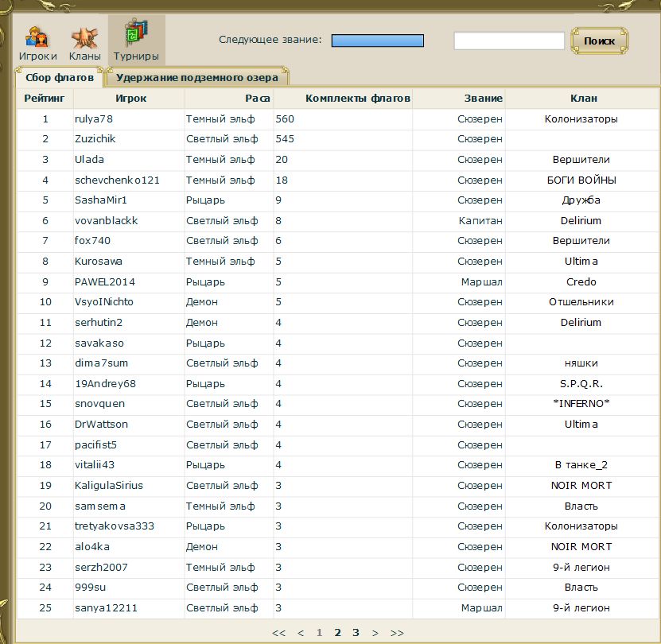661x644 pixels.
Task: Go to page 2 of rankings
Action: pyautogui.click(x=338, y=633)
